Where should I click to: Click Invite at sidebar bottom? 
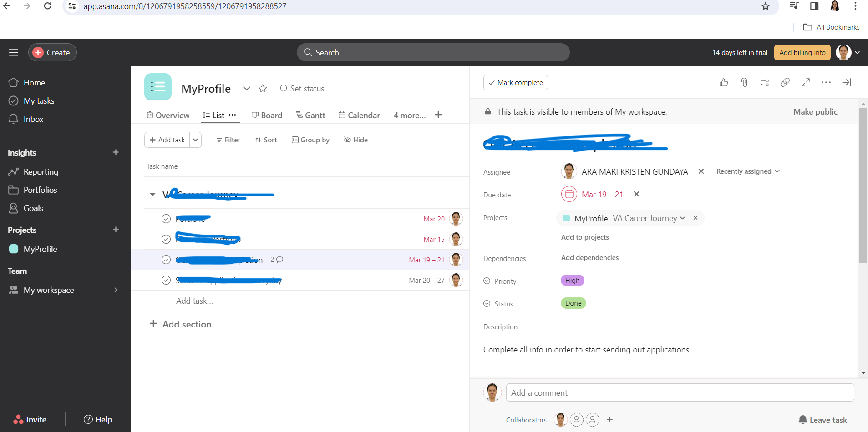(x=30, y=420)
